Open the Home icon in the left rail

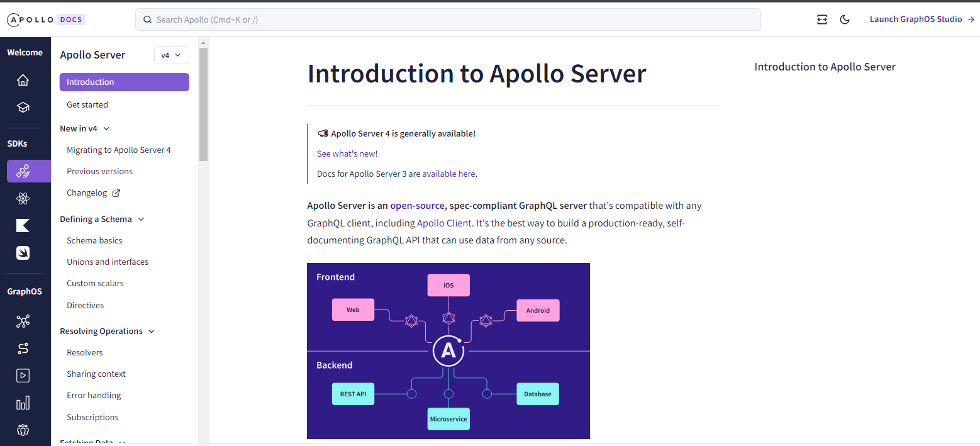pyautogui.click(x=23, y=80)
